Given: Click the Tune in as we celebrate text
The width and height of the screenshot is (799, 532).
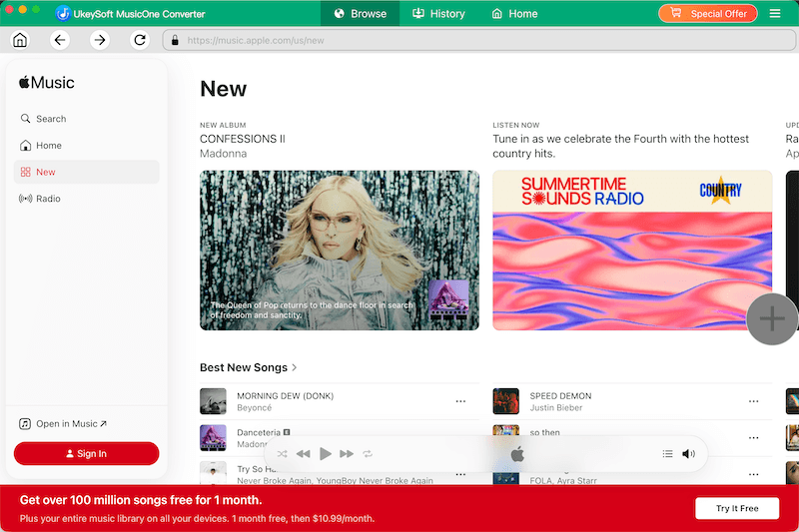Looking at the screenshot, I should click(x=620, y=146).
